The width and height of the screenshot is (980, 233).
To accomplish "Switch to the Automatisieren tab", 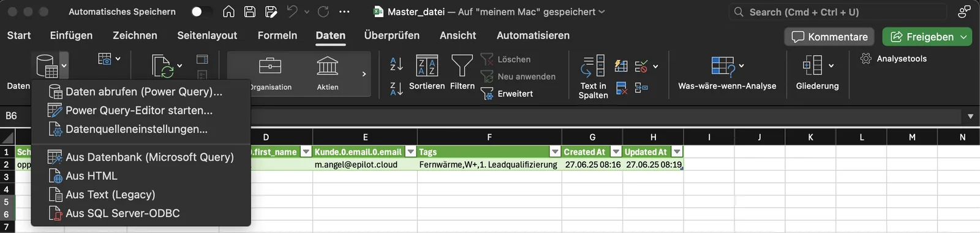I will pyautogui.click(x=533, y=35).
